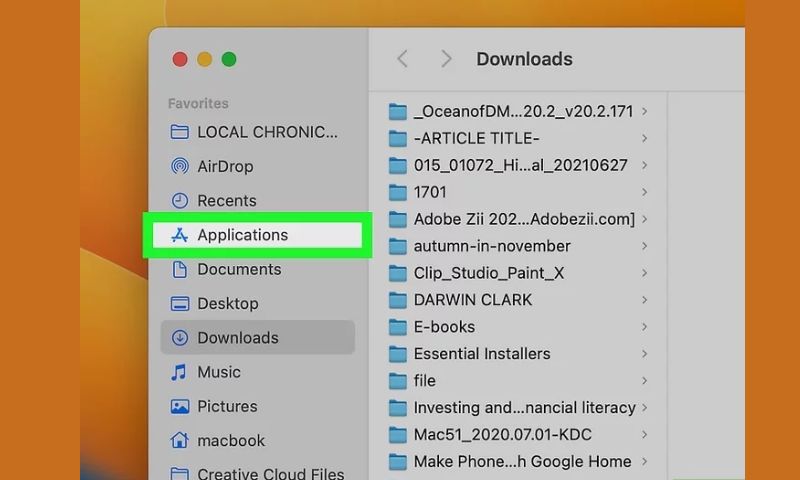The image size is (800, 480).
Task: Select the folder named 1701
Action: 430,192
